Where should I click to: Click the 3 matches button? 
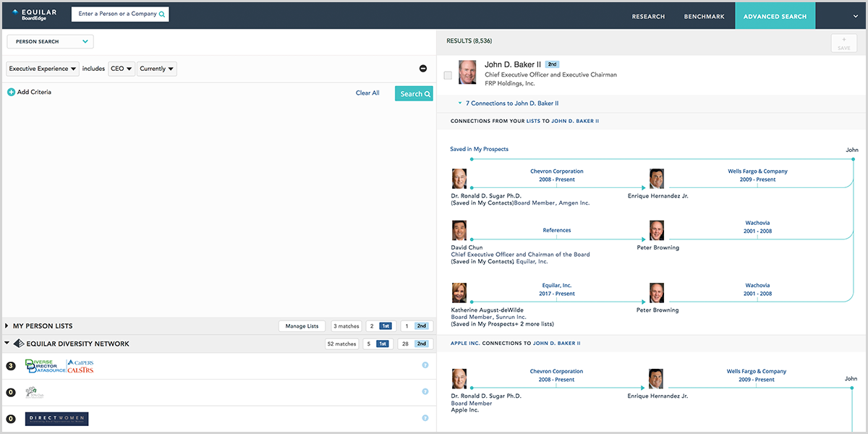pos(346,326)
